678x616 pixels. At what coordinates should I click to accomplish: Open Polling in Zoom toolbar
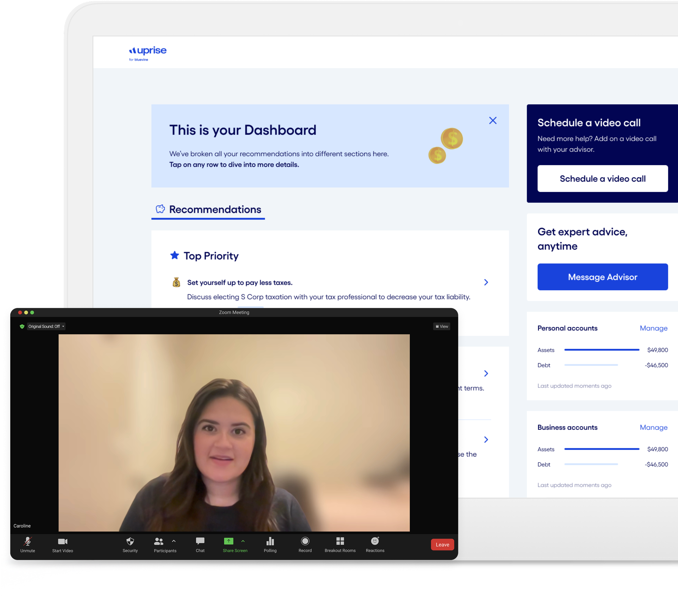[x=270, y=541]
